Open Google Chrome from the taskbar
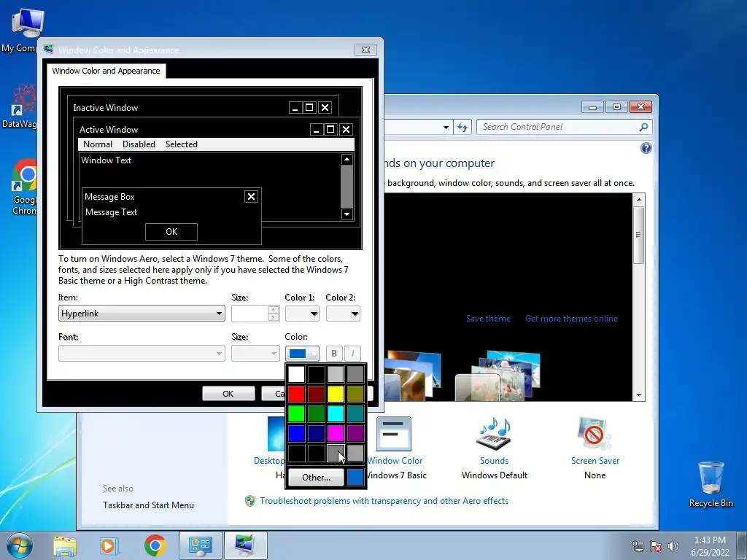Screen dimensions: 747x560 point(155,545)
